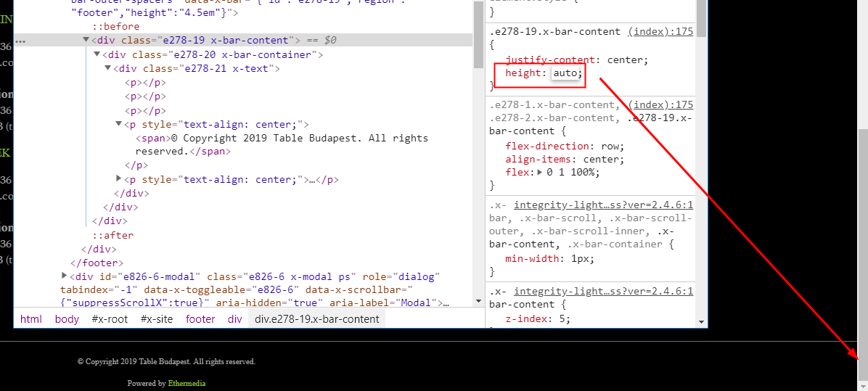Select the ::before pseudo-element row
868x391 pixels.
pyautogui.click(x=115, y=27)
